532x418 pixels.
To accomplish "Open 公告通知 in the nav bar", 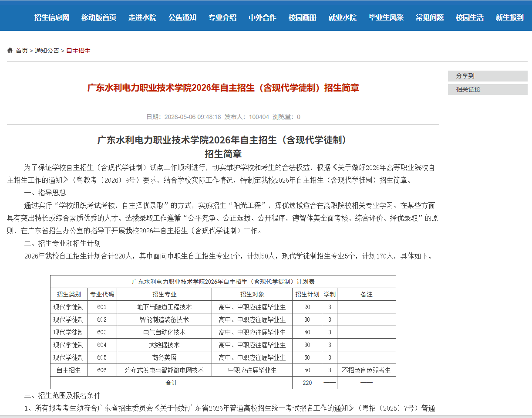I will pyautogui.click(x=182, y=18).
